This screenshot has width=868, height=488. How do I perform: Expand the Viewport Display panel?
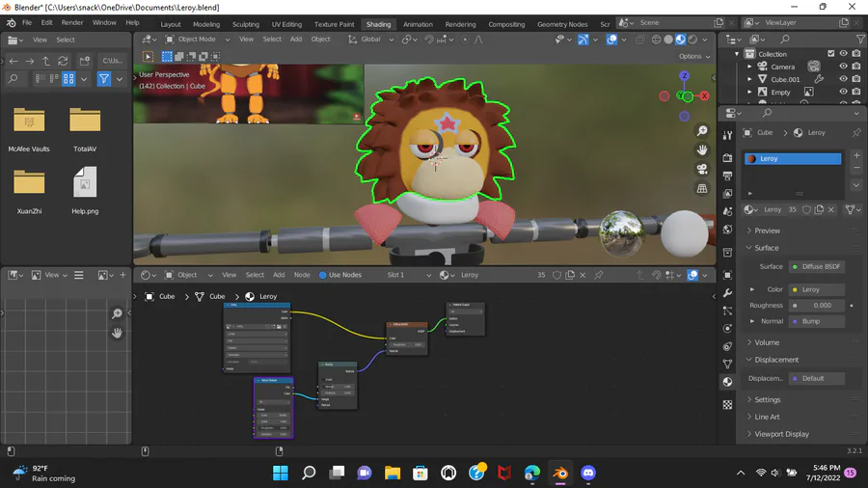781,434
